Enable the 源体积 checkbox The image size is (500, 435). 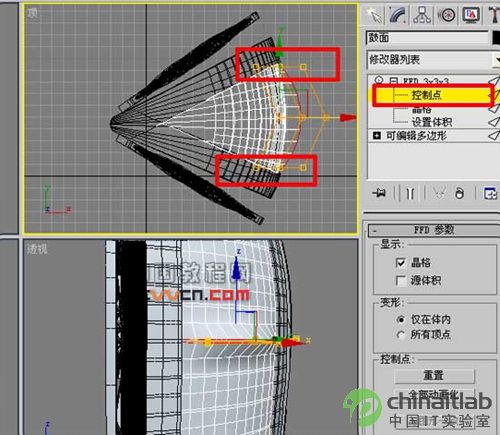point(401,280)
